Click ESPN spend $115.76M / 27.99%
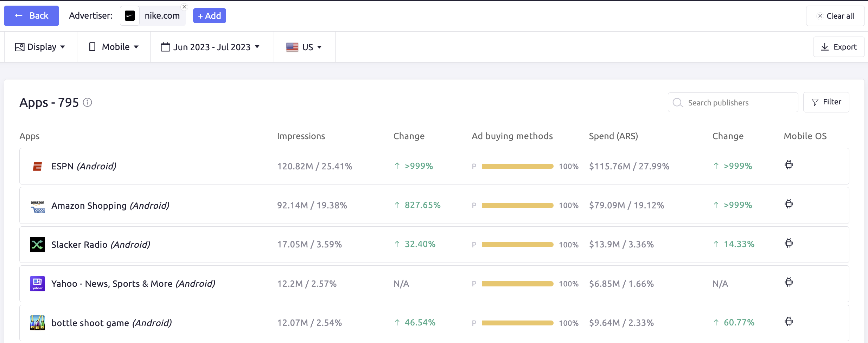Screen dimensions: 868x343 pos(629,166)
